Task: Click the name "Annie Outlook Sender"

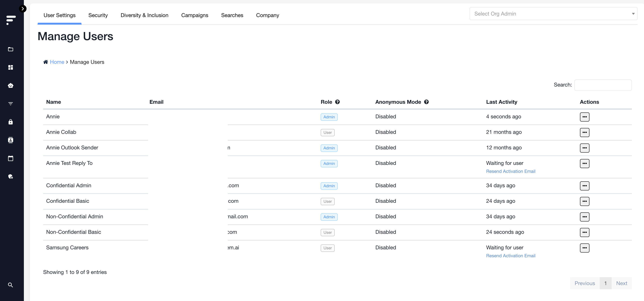Action: (x=72, y=148)
